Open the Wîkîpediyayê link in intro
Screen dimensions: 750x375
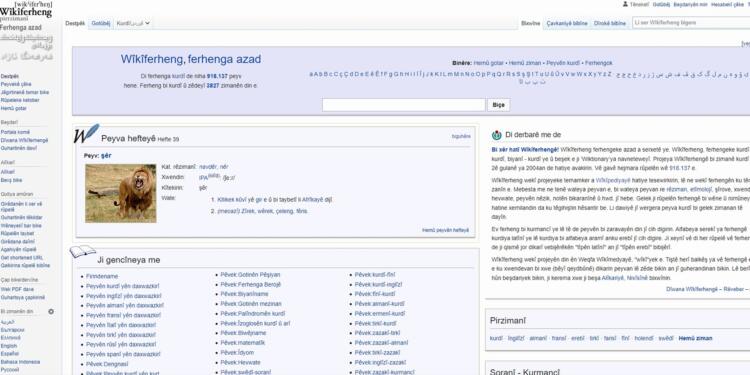[x=613, y=180]
